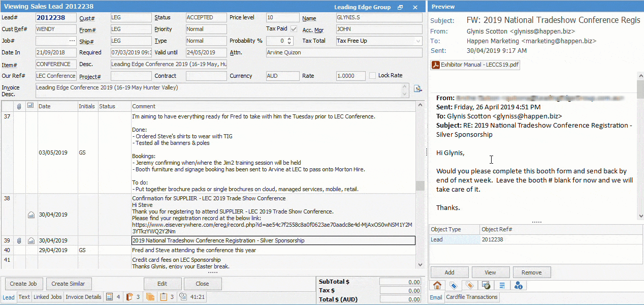Click the home icon in Preview panel
The width and height of the screenshot is (644, 305).
pos(437,285)
